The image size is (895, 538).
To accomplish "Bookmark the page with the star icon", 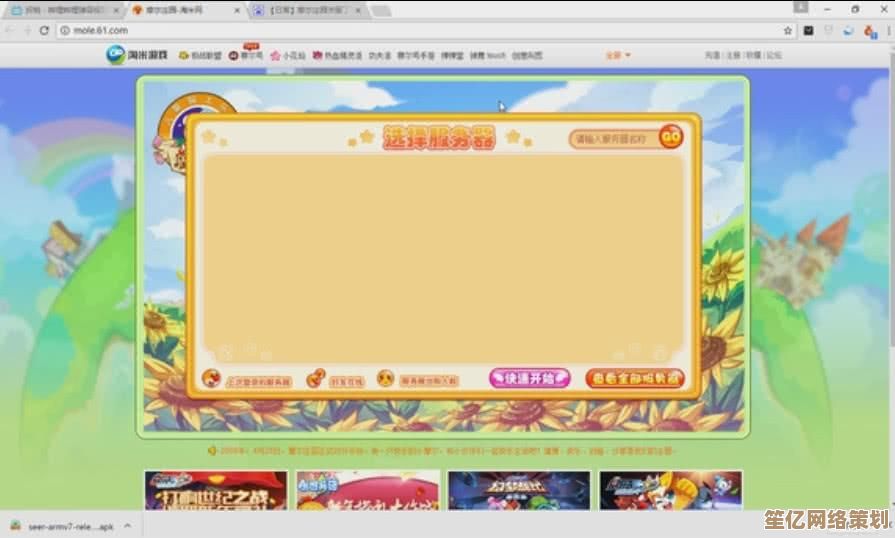I will pyautogui.click(x=788, y=31).
